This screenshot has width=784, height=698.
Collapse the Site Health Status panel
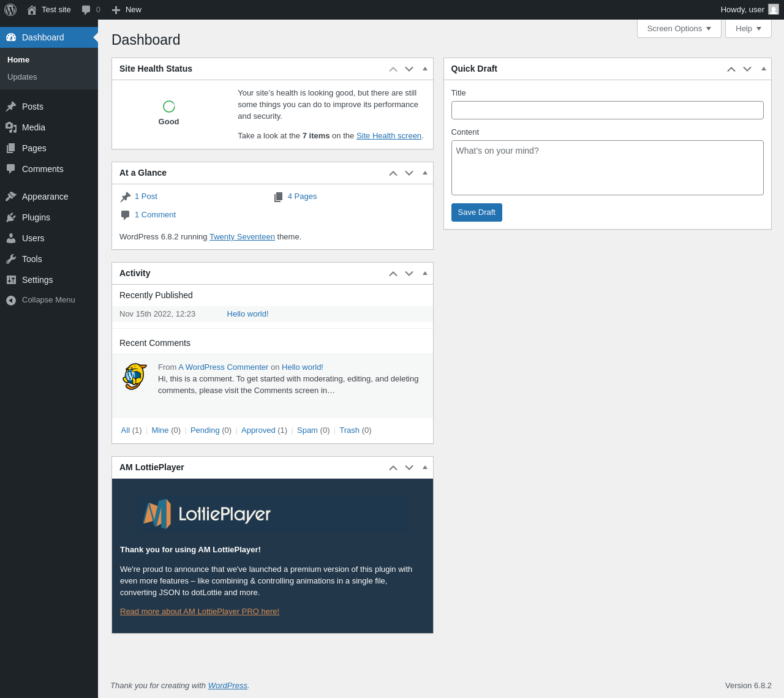[x=425, y=69]
